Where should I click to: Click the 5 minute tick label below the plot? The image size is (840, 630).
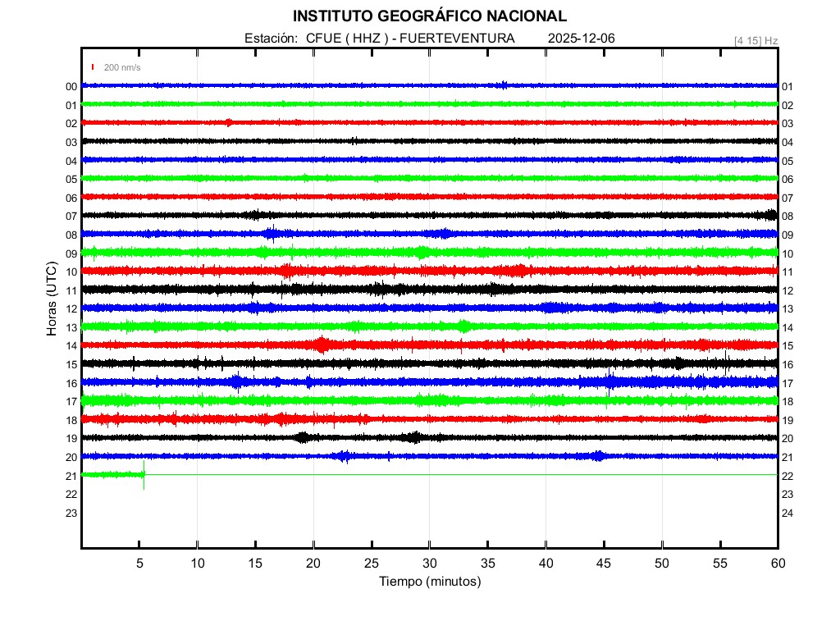click(139, 563)
